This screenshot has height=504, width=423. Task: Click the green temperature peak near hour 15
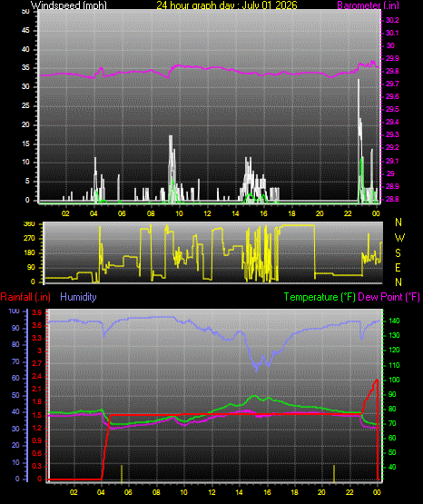(x=254, y=396)
